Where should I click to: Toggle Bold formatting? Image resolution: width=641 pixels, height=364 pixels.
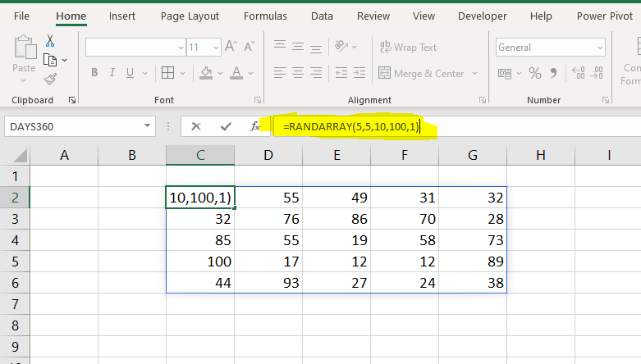pos(94,73)
